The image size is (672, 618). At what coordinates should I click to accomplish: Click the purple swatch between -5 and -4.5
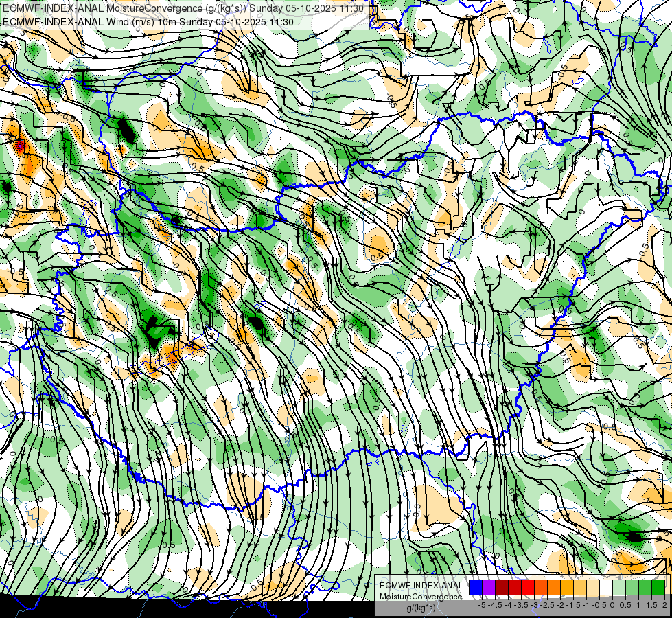click(x=489, y=588)
